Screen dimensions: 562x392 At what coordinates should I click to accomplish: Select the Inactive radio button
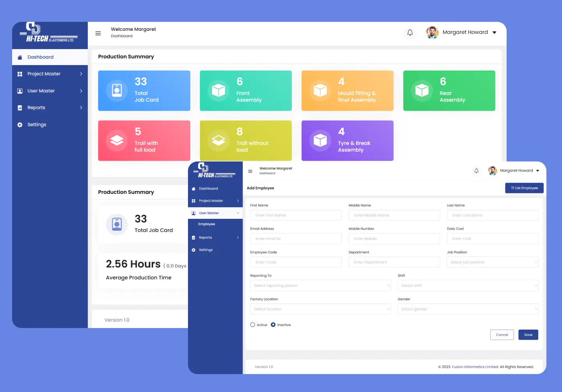(x=273, y=325)
